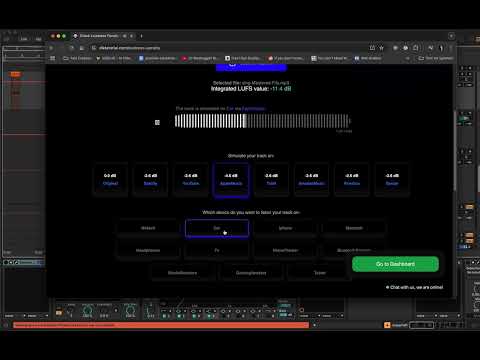
Task: Seek within the track waveform progress bar
Action: click(x=262, y=121)
